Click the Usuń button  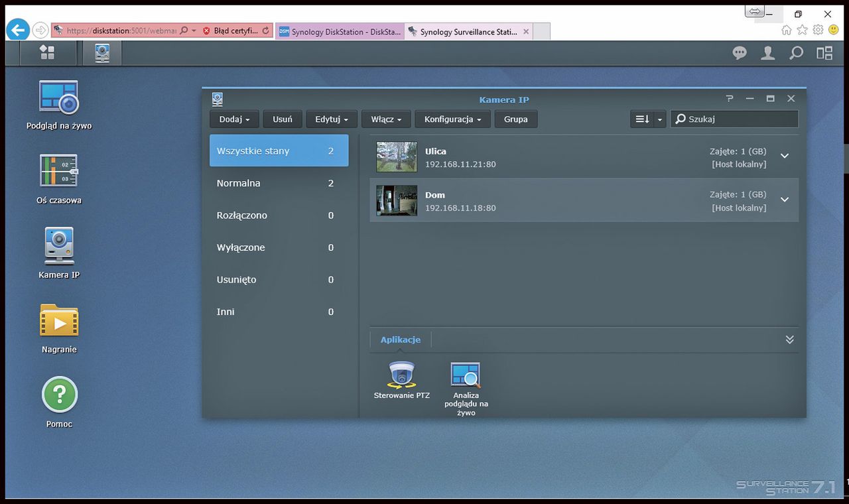[x=283, y=119]
